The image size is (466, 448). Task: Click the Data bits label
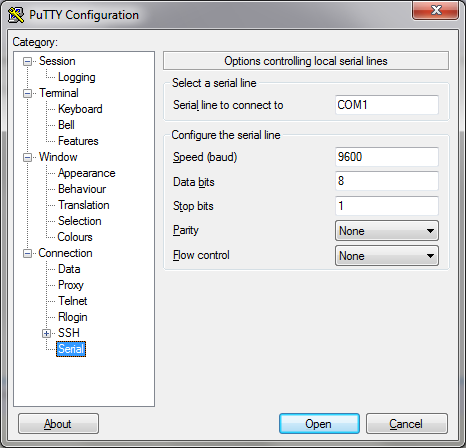[194, 182]
